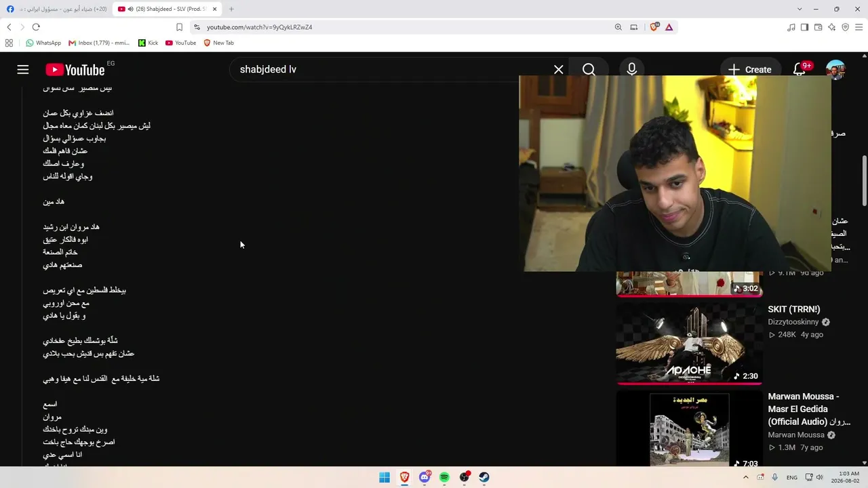The width and height of the screenshot is (868, 488).
Task: Open the taskbar microphone indicator
Action: click(x=774, y=477)
